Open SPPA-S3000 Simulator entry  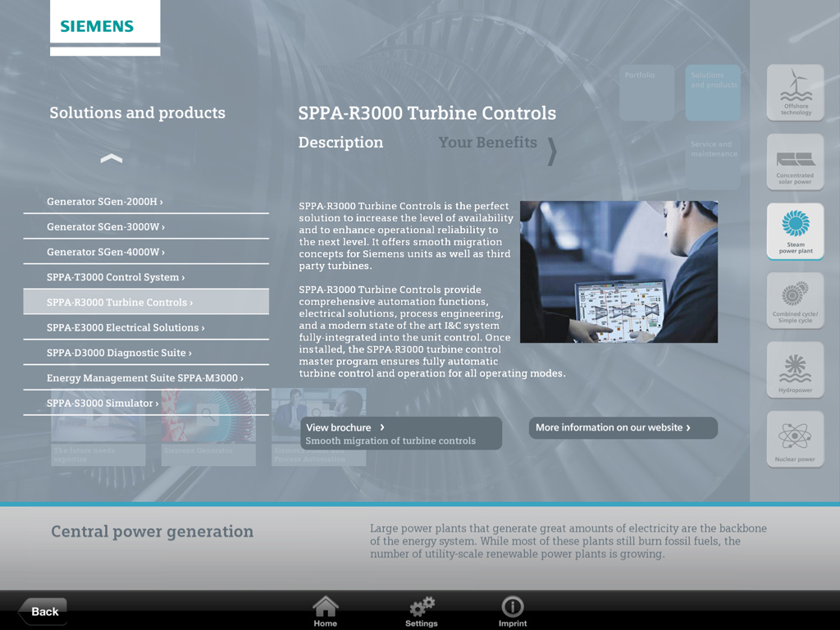(146, 403)
